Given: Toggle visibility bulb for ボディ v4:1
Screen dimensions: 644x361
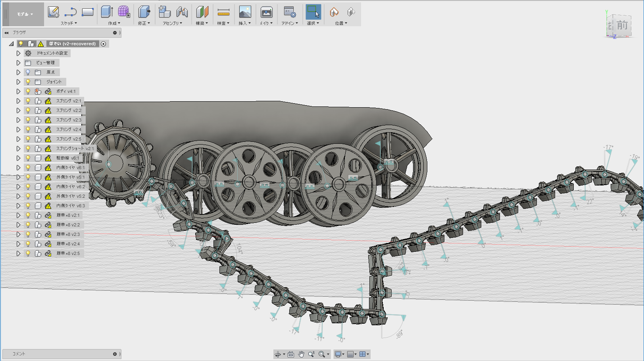Looking at the screenshot, I should (28, 91).
